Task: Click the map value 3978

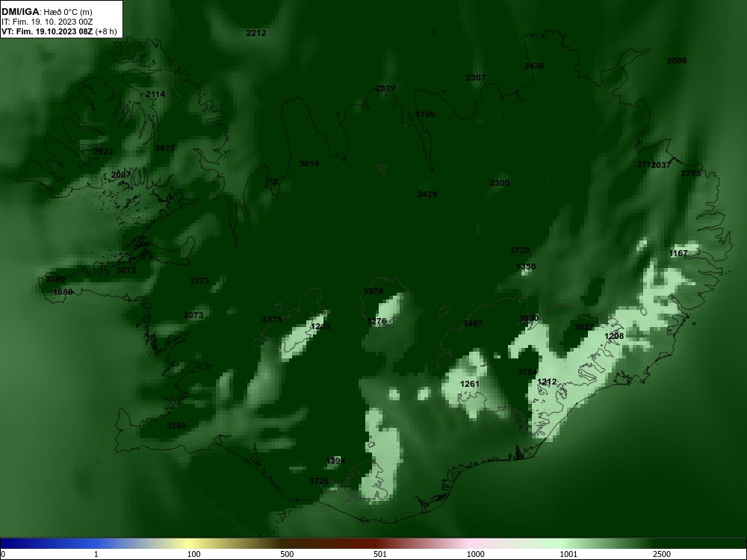Action: pyautogui.click(x=373, y=291)
